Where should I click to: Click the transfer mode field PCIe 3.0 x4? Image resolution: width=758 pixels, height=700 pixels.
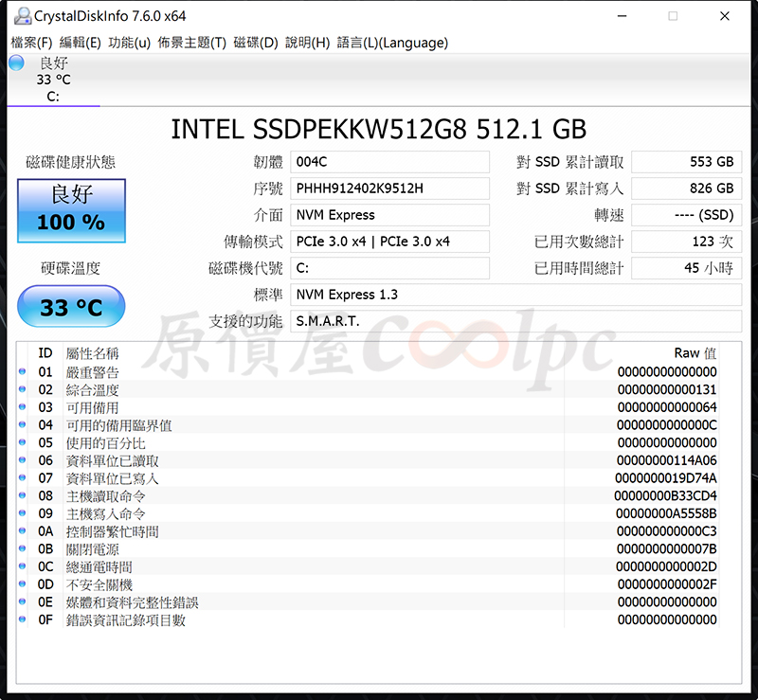coord(389,242)
